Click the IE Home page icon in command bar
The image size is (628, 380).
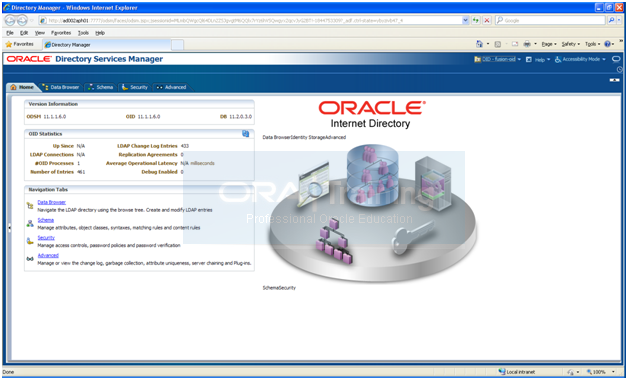click(479, 44)
